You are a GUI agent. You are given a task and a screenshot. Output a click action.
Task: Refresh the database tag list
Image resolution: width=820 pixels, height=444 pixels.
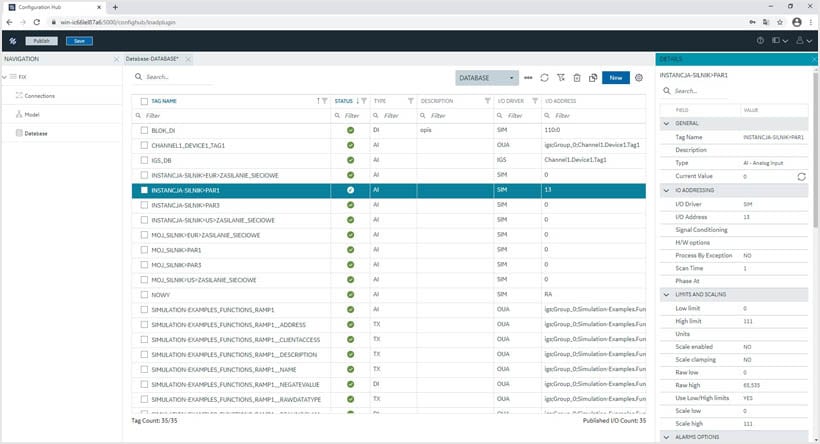click(544, 77)
